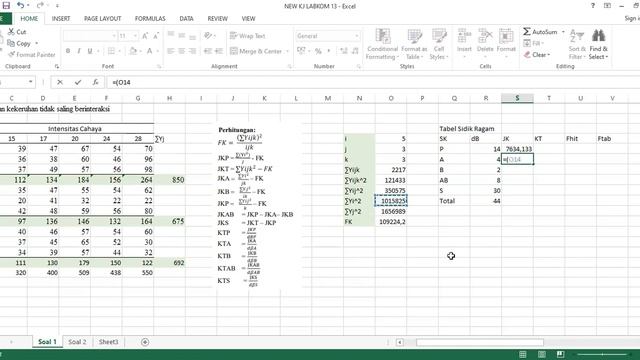Screen dimensions: 640x360
Task: Open the FORMULAS ribbon tab
Action: coord(150,19)
